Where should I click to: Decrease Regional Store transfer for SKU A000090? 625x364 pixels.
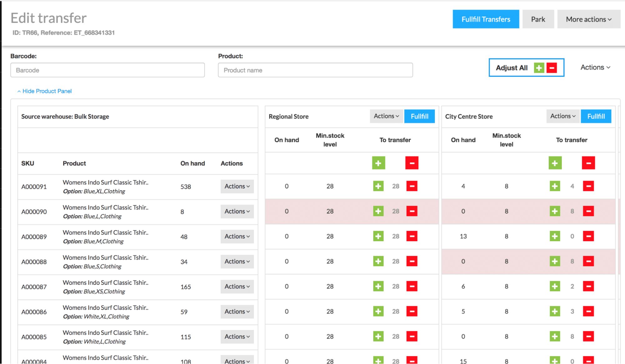pos(412,211)
